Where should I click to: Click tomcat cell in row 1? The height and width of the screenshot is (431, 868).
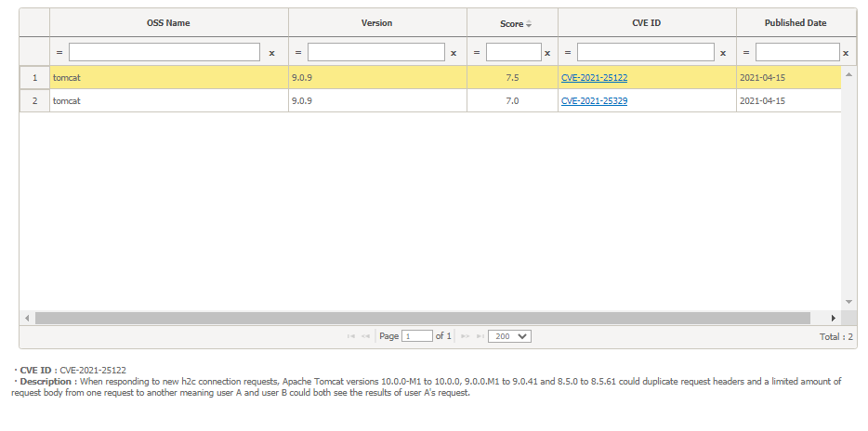(x=169, y=78)
